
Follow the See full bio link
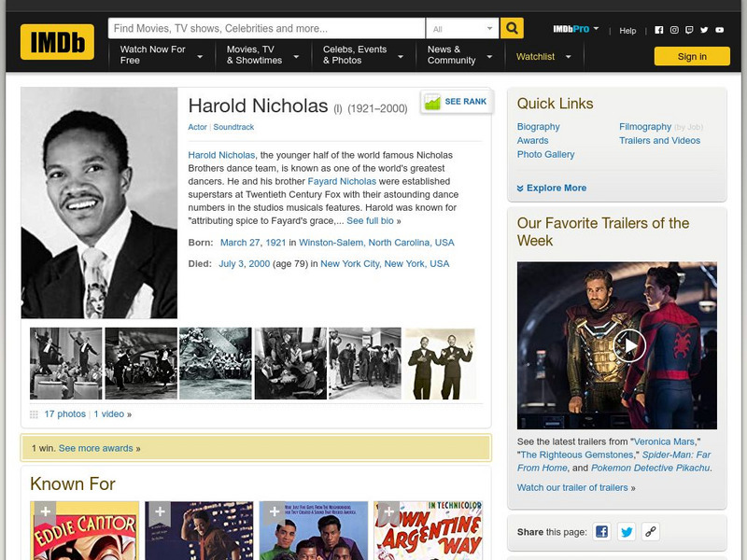pyautogui.click(x=370, y=221)
